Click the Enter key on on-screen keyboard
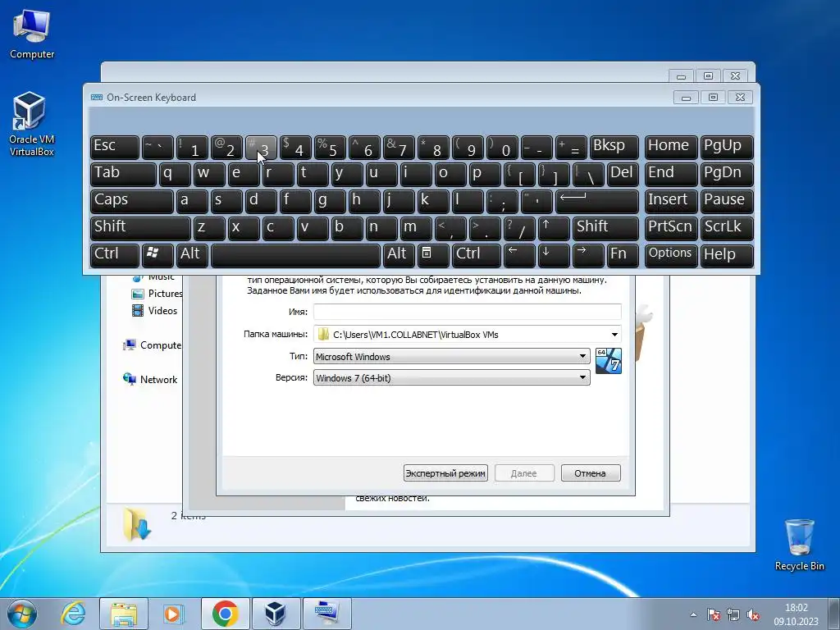 point(597,202)
